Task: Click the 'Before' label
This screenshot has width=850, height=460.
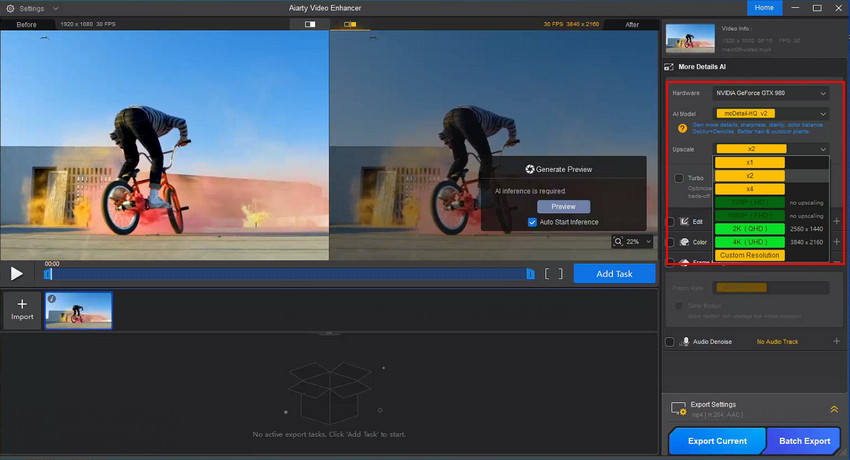Action: (x=27, y=25)
